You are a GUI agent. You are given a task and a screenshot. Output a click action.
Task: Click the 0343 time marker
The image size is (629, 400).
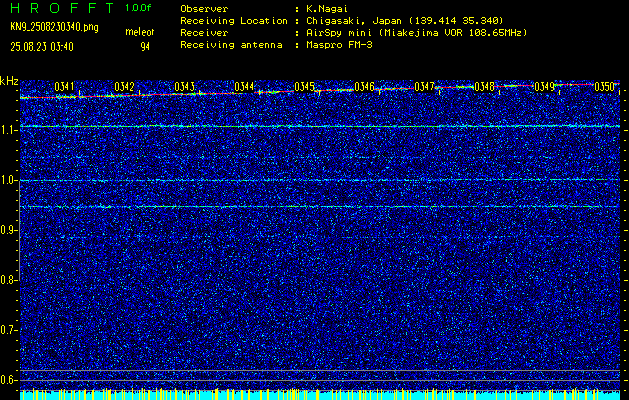coord(185,87)
